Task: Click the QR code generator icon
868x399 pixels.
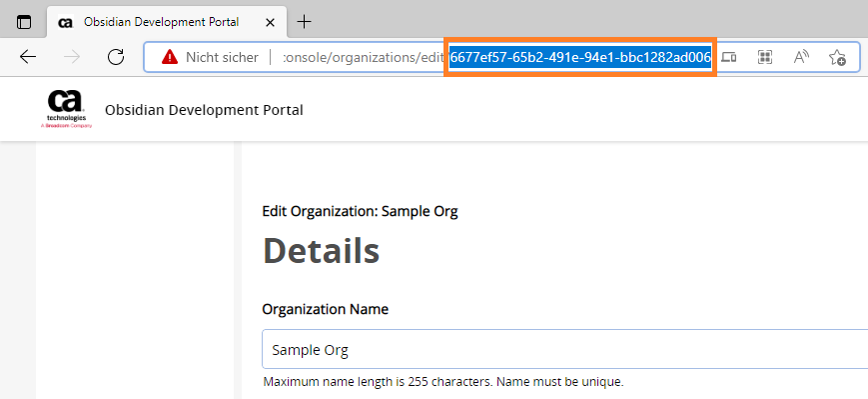Action: pyautogui.click(x=765, y=57)
